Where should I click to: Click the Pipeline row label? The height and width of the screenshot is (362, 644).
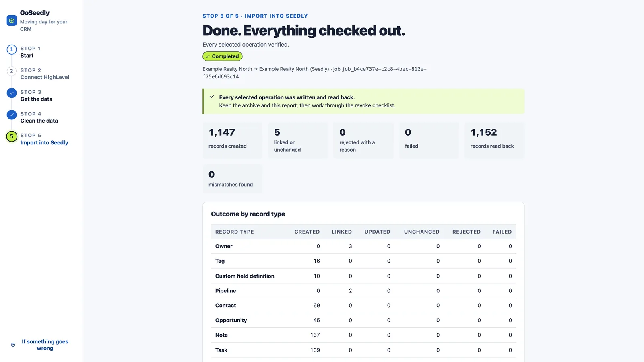(x=225, y=291)
